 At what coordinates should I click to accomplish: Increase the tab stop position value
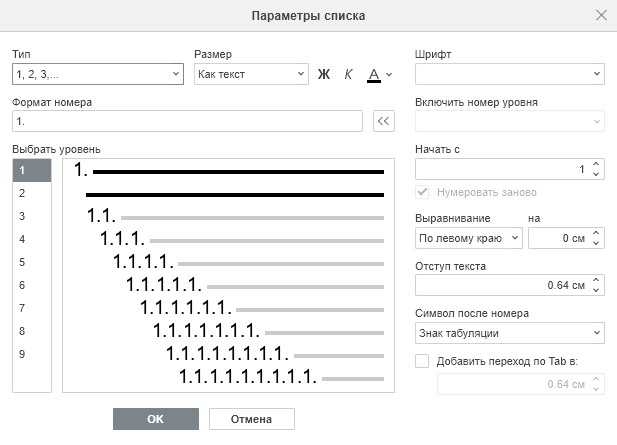tap(596, 379)
